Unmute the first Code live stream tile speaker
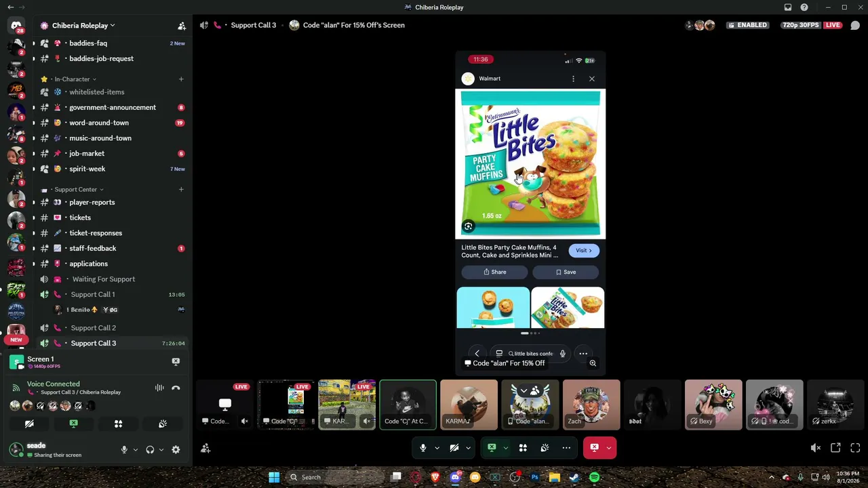The height and width of the screenshot is (488, 868). [x=245, y=421]
